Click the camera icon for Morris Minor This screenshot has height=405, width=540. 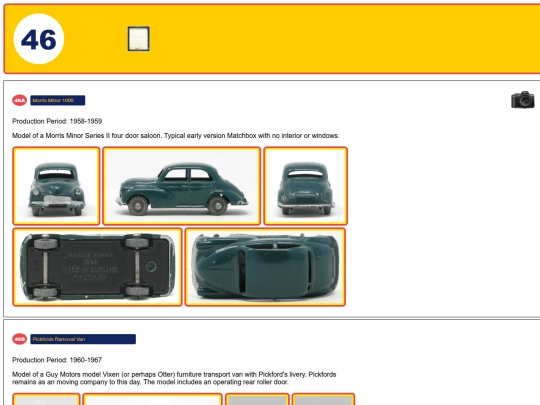[522, 100]
